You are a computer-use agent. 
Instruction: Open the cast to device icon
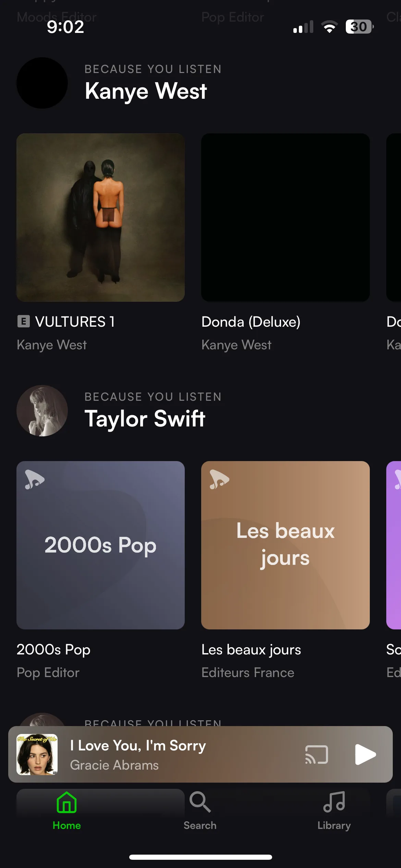[x=316, y=755]
